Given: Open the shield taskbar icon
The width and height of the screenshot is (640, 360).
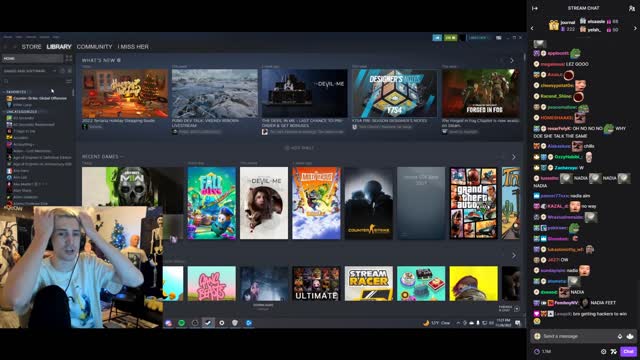Looking at the screenshot, I should (235, 323).
